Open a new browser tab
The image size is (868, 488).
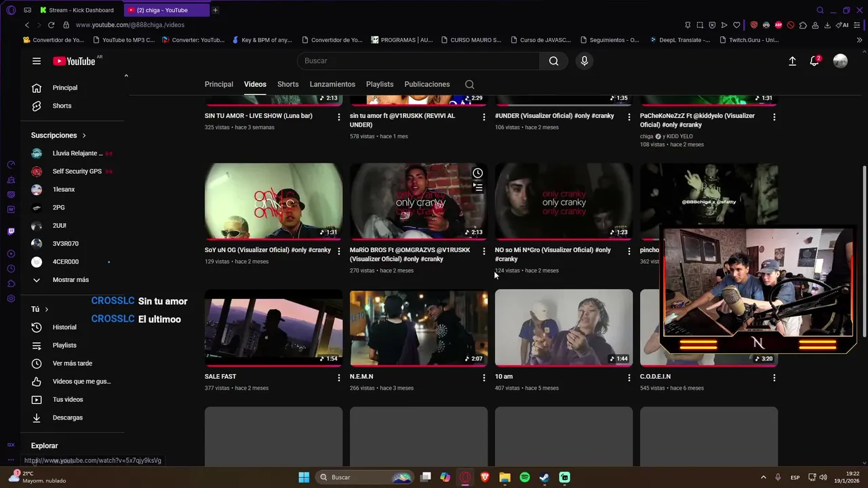pos(215,10)
